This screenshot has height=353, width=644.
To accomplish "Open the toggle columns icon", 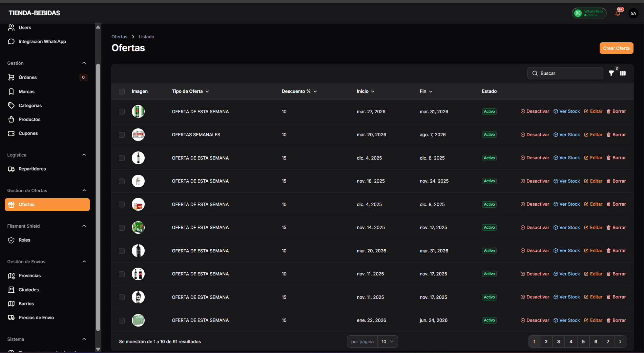I will tap(623, 73).
